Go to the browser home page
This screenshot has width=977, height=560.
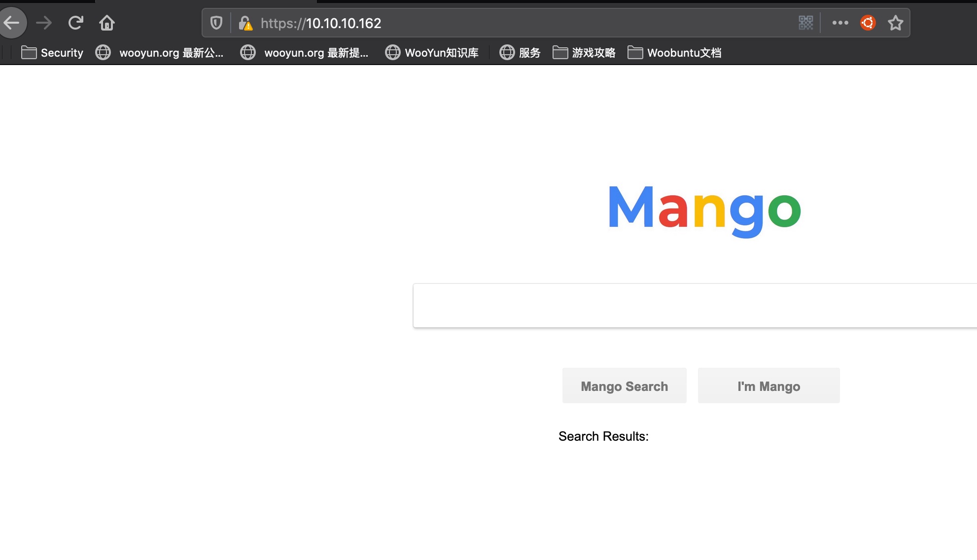click(106, 23)
